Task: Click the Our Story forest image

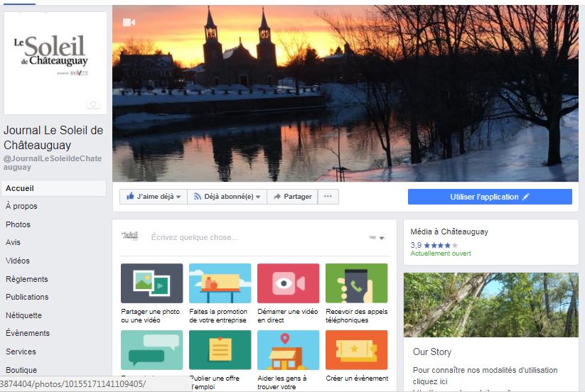Action: [491, 305]
